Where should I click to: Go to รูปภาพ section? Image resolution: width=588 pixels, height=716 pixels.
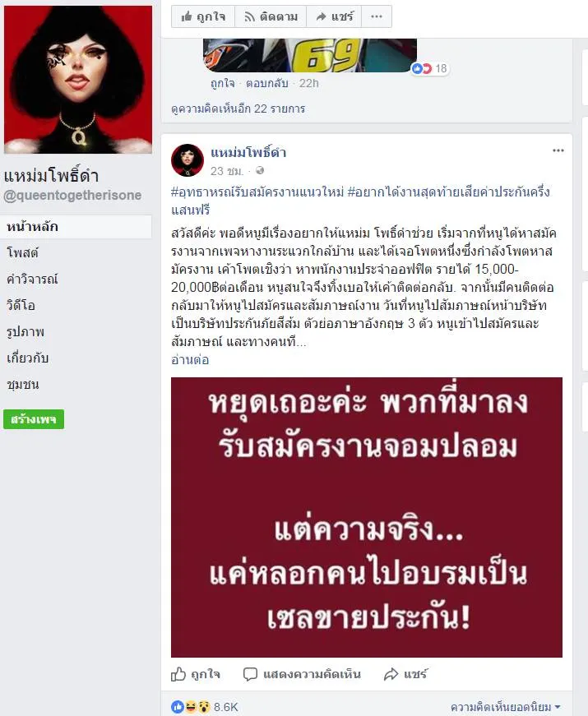pos(25,331)
